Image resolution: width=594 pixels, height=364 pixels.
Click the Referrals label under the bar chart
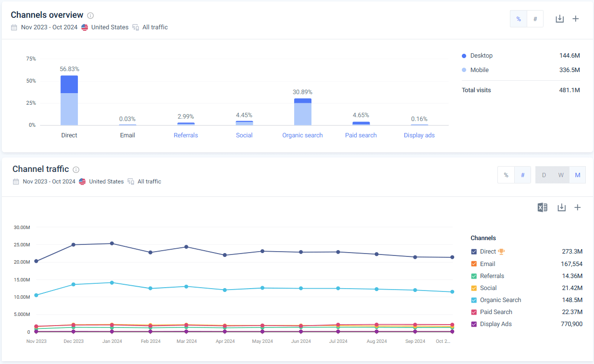[186, 135]
